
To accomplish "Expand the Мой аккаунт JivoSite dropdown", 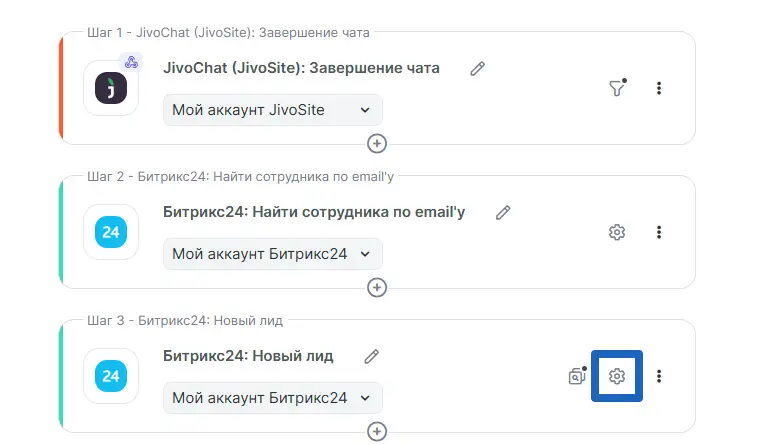I will coord(272,110).
